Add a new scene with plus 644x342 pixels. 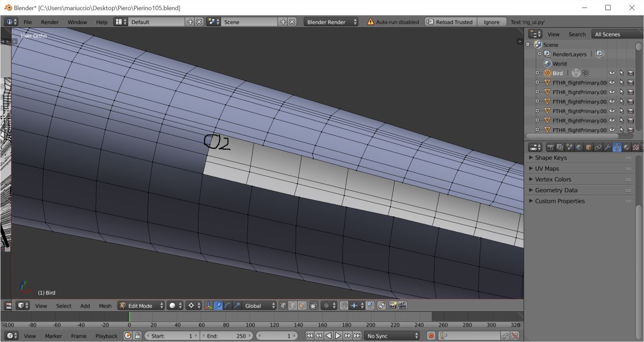click(x=283, y=22)
